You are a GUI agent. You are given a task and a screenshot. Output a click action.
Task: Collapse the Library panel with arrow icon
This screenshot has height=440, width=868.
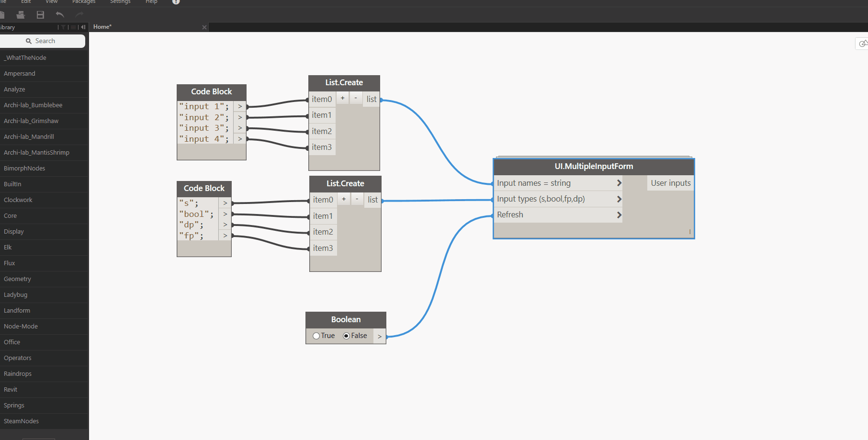click(x=83, y=27)
